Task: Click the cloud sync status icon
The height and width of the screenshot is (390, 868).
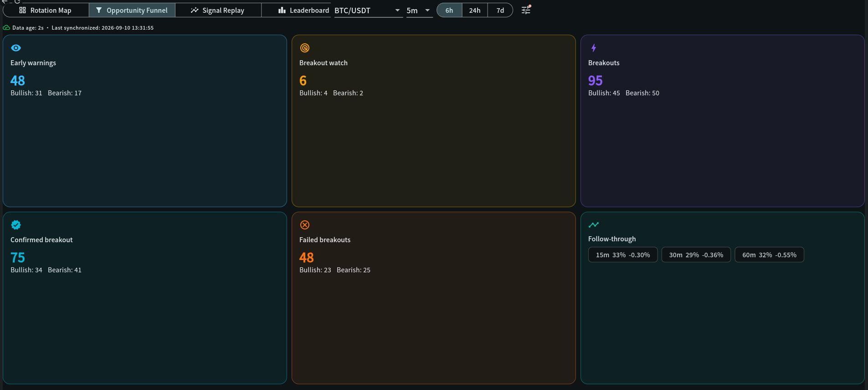Action: [6, 28]
